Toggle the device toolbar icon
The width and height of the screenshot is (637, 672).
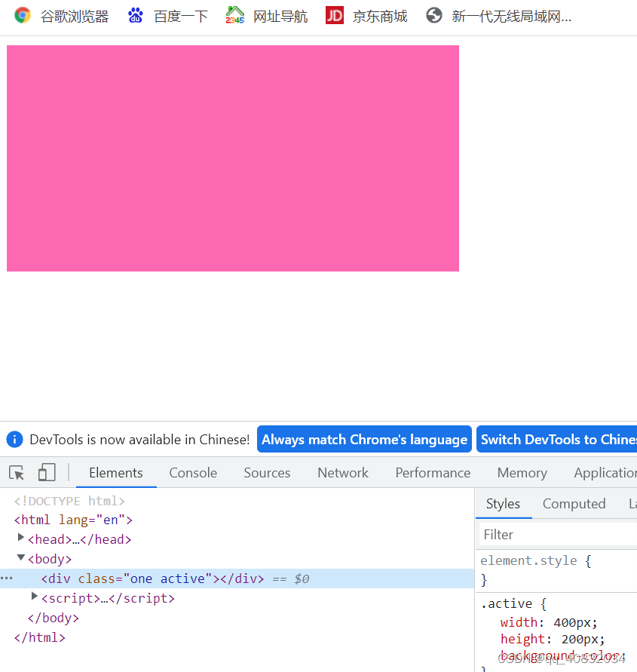pyautogui.click(x=47, y=472)
